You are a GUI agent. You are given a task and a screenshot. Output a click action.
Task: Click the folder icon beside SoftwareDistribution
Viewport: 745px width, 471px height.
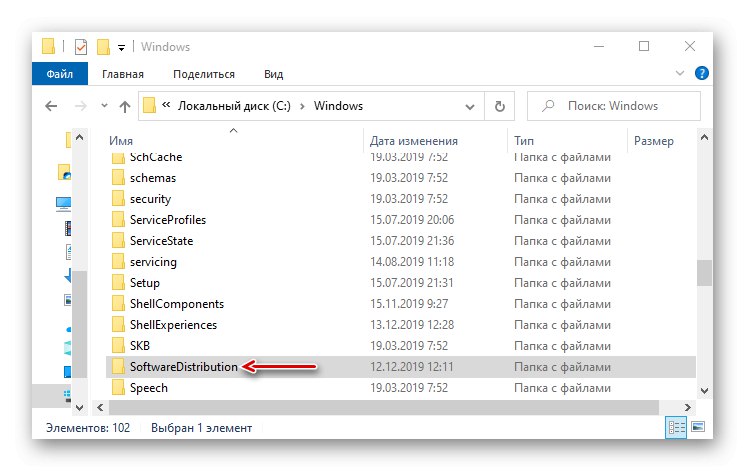click(x=118, y=366)
